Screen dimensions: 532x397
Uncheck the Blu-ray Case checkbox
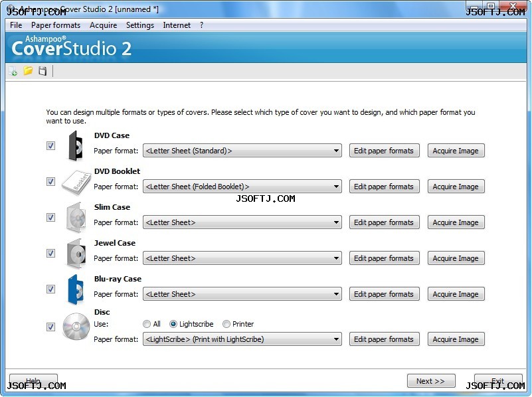tap(50, 289)
